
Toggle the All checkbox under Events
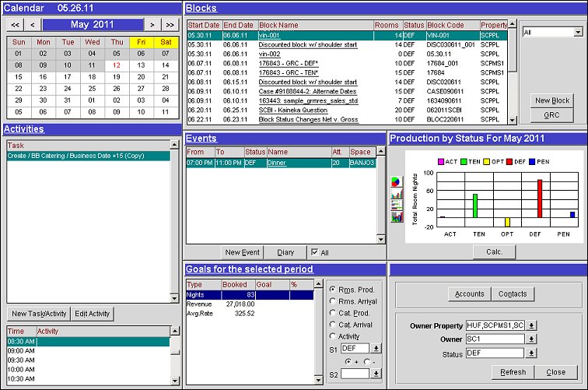pyautogui.click(x=314, y=252)
